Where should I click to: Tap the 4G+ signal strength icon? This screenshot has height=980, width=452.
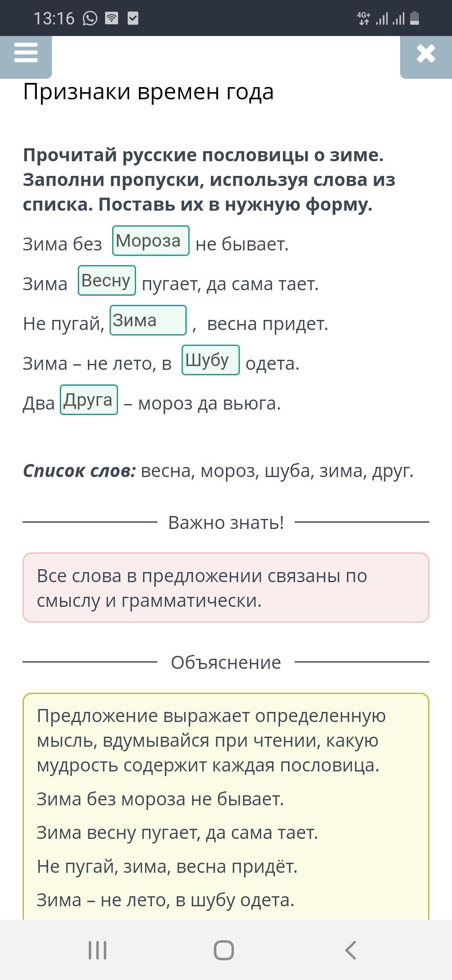click(x=363, y=18)
